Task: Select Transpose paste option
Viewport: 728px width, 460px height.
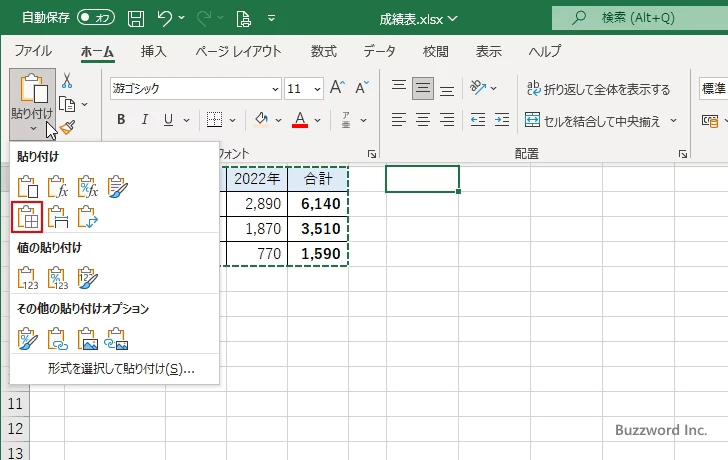Action: (x=88, y=217)
